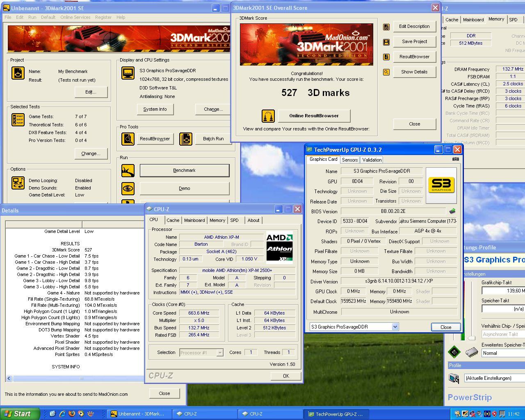Open the Online Services menu
The width and height of the screenshot is (525, 420).
[75, 17]
